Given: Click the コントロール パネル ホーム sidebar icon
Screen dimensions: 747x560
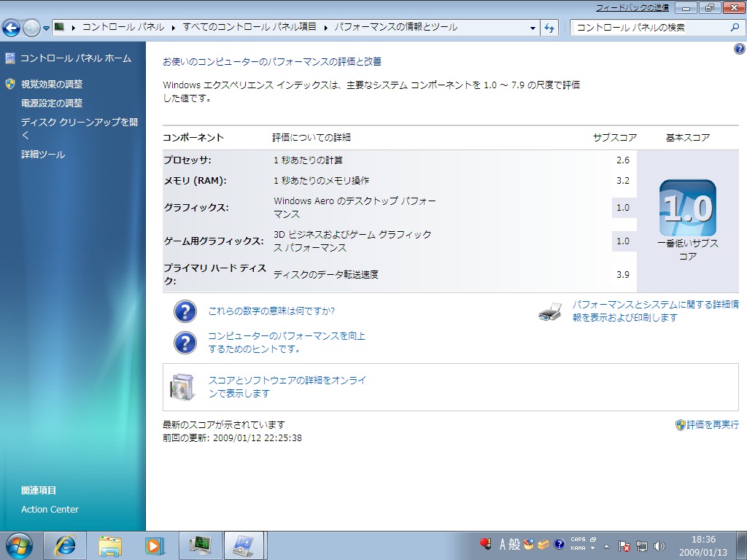Looking at the screenshot, I should click(10, 58).
